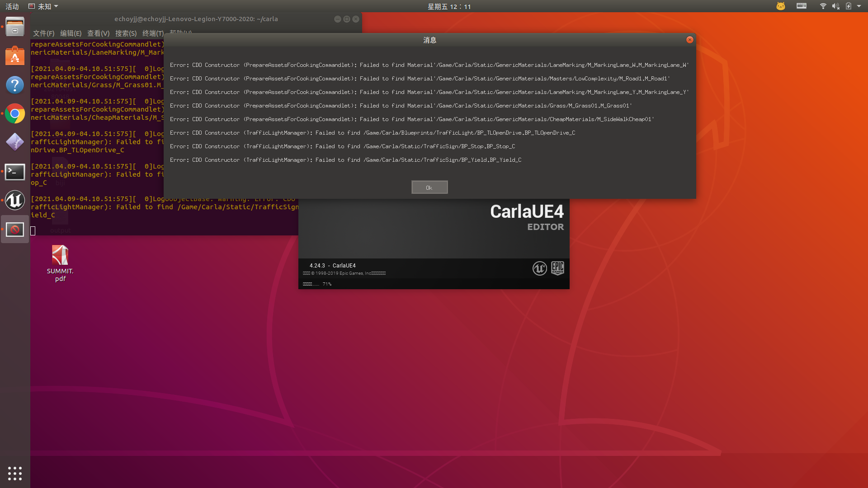Dismiss the error dialog with Ok
The height and width of the screenshot is (488, 868).
coord(429,187)
